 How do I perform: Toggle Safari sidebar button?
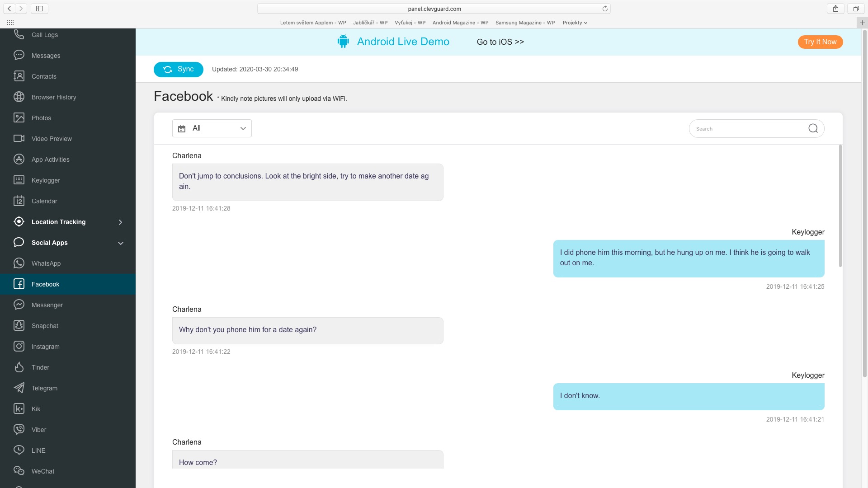pyautogui.click(x=39, y=9)
